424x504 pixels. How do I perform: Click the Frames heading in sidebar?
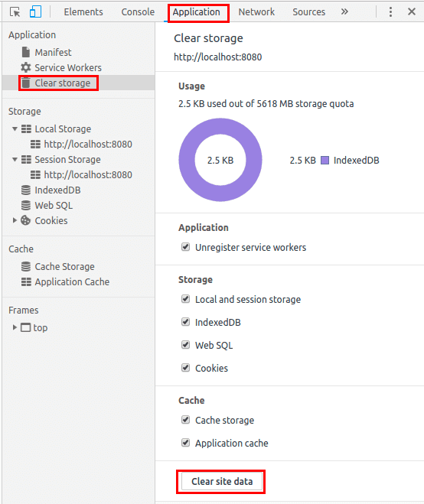[x=24, y=311]
